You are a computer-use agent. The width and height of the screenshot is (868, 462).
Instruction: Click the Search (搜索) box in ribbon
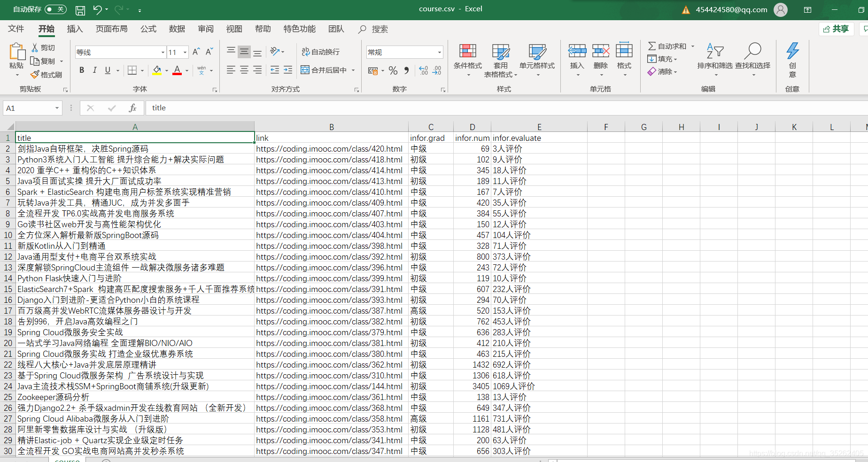point(373,29)
